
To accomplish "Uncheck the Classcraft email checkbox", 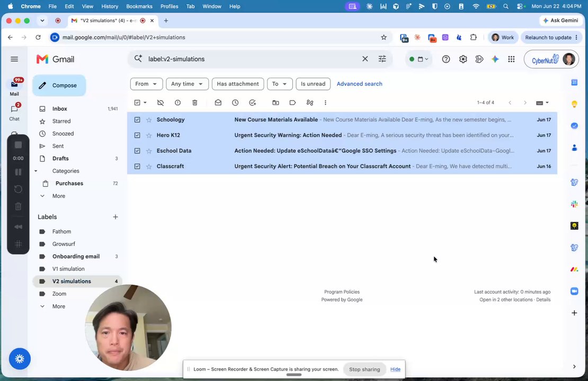I will tap(137, 166).
